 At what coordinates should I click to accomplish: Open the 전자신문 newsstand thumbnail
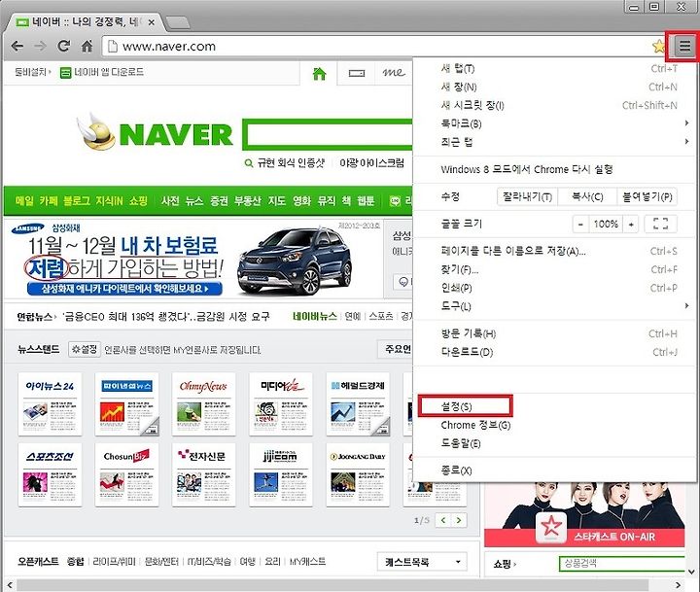click(203, 475)
